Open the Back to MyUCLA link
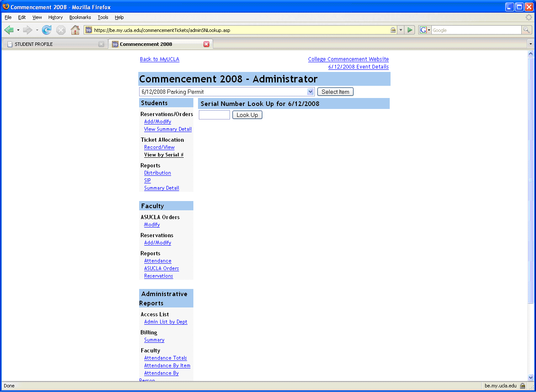 tap(159, 59)
